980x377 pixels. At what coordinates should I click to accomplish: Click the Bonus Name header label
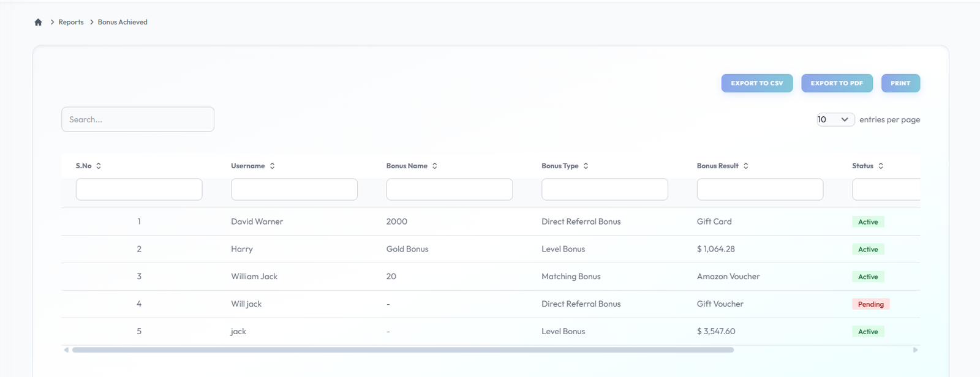click(x=407, y=166)
